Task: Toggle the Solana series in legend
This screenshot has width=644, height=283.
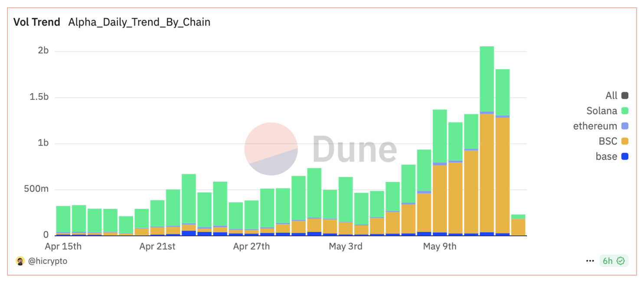Action: pyautogui.click(x=624, y=111)
